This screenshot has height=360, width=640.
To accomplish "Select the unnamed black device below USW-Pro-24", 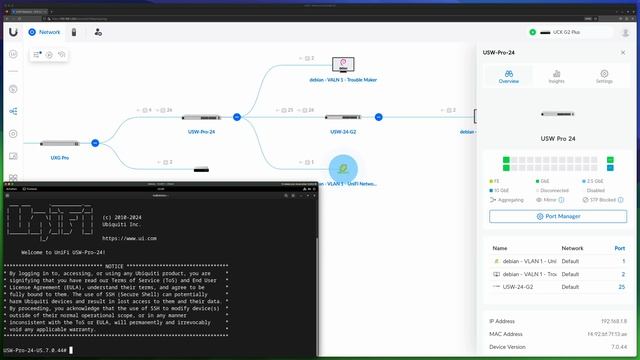I will (201, 169).
